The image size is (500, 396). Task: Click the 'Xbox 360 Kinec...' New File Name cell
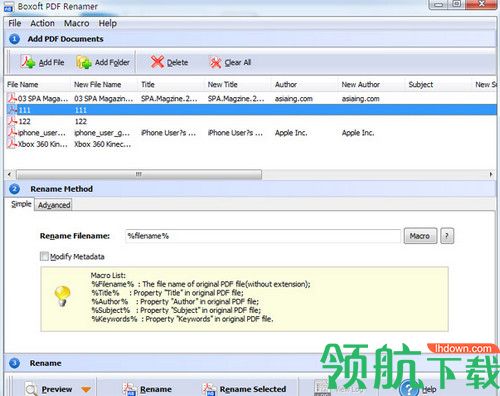click(102, 144)
